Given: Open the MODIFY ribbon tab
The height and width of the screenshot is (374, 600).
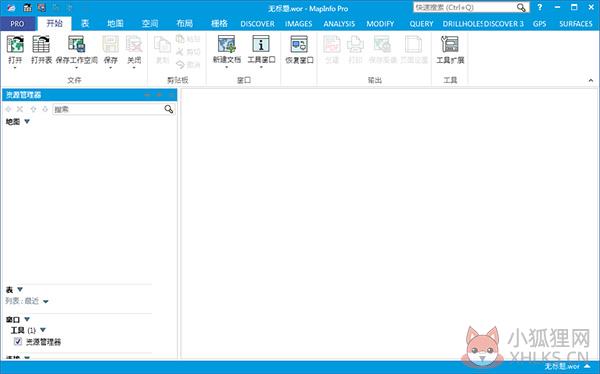Looking at the screenshot, I should coord(380,24).
